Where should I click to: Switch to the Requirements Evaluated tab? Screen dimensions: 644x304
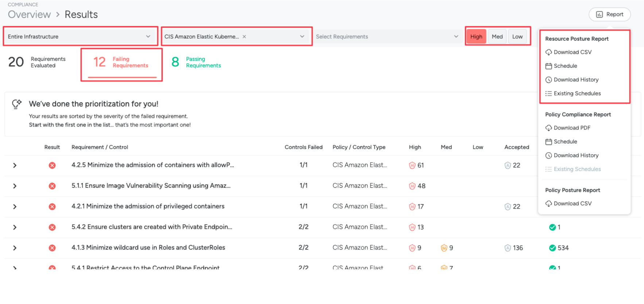coord(37,62)
